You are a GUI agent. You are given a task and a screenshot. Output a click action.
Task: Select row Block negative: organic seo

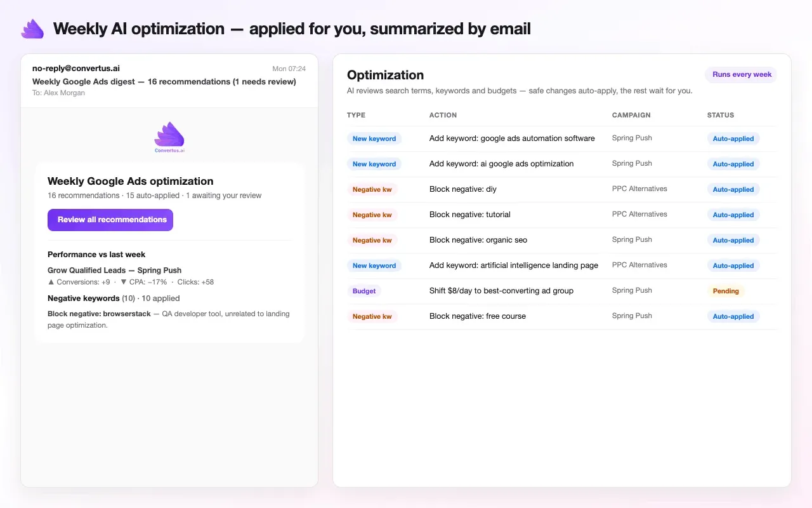point(562,240)
